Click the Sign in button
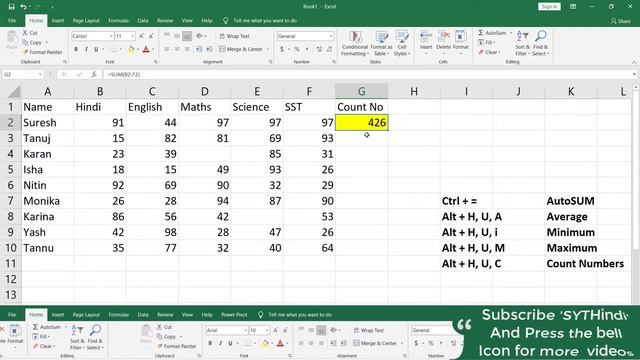 549,7
